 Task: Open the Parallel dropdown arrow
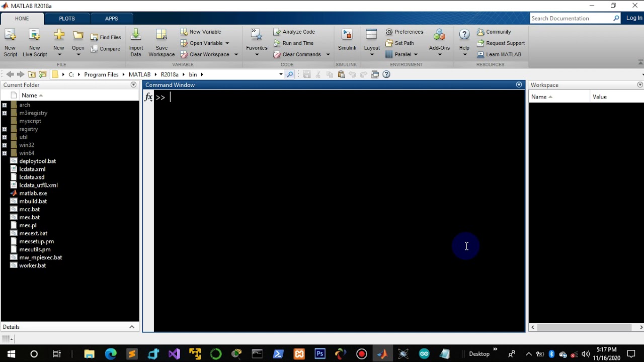tap(416, 54)
